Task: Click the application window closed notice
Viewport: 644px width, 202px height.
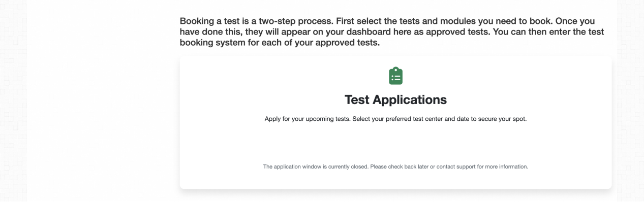Action: click(x=395, y=166)
